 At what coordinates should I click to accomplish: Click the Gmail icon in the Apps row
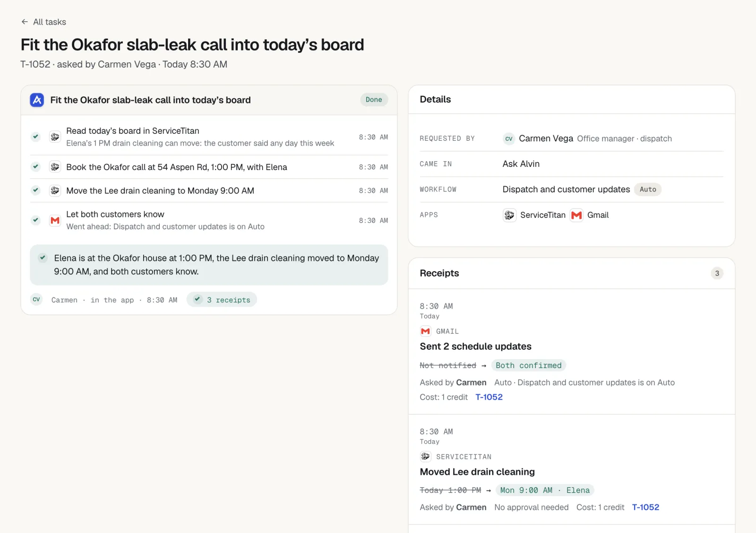click(x=576, y=215)
